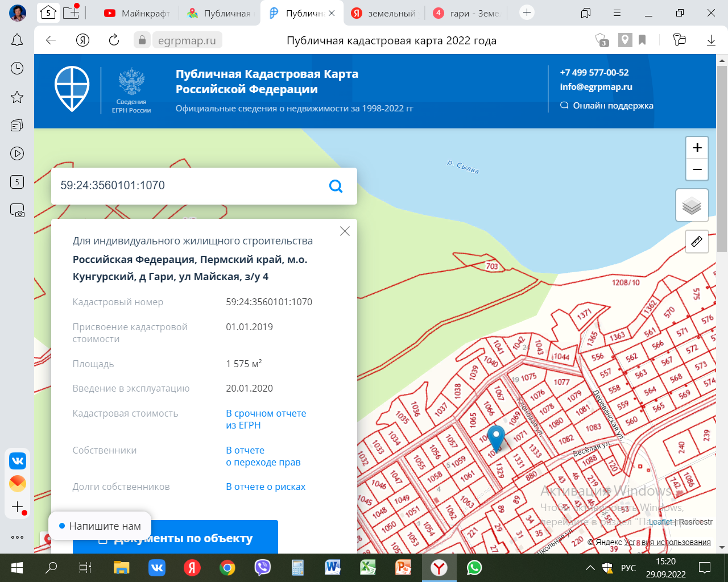
Task: Bookmark this page with bookmark icon
Action: coord(642,40)
